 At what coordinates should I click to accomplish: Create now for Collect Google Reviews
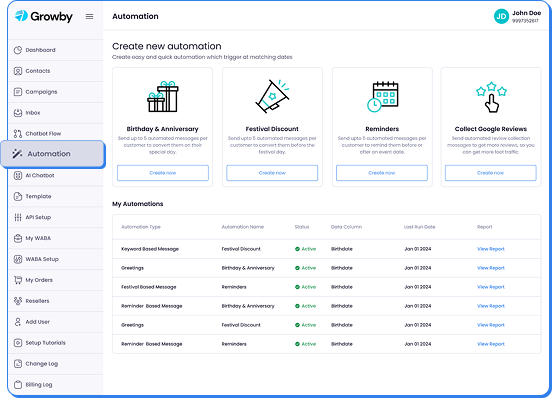pyautogui.click(x=491, y=173)
